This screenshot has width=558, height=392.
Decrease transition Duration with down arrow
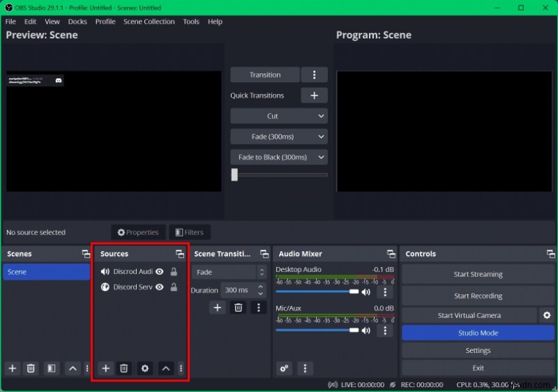click(260, 294)
